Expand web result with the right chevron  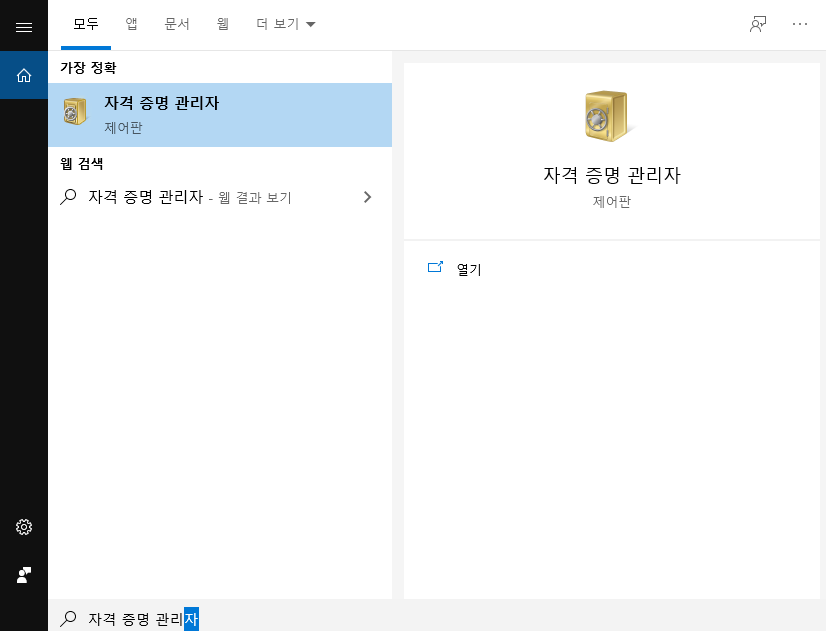pos(368,197)
